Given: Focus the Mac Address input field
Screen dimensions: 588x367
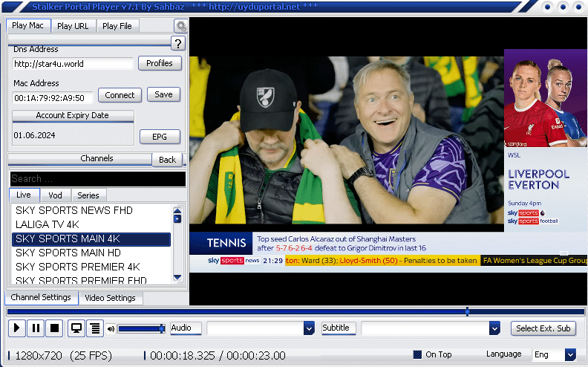Looking at the screenshot, I should pyautogui.click(x=53, y=98).
